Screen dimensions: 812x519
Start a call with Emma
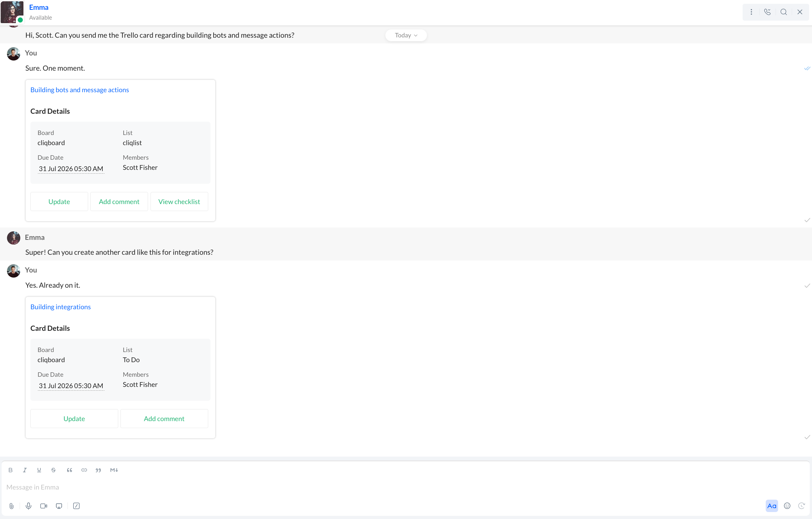768,12
